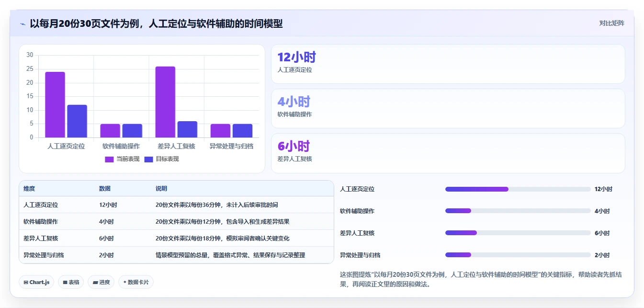Viewport: 644px width, 308px height.
Task: Click 12小时 value beside the first progress bar
Action: (603, 189)
